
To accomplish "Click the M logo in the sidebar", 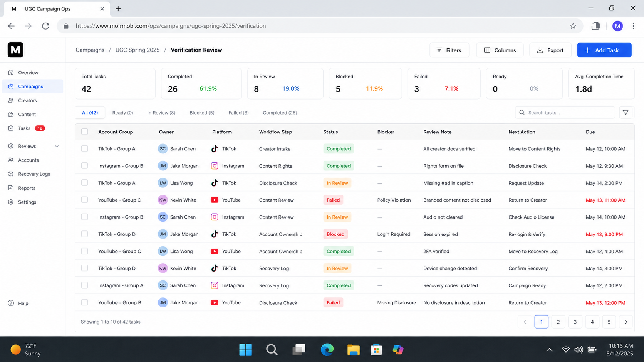I will 15,50.
